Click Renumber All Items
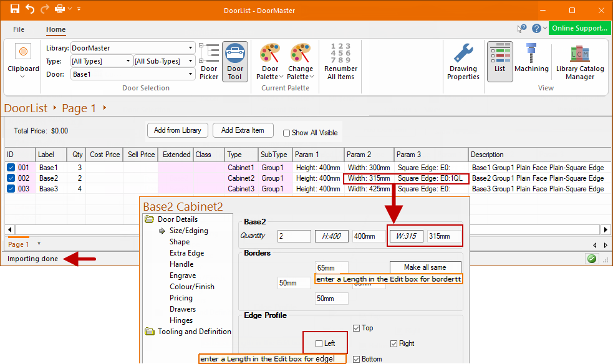The image size is (613, 364). 340,62
